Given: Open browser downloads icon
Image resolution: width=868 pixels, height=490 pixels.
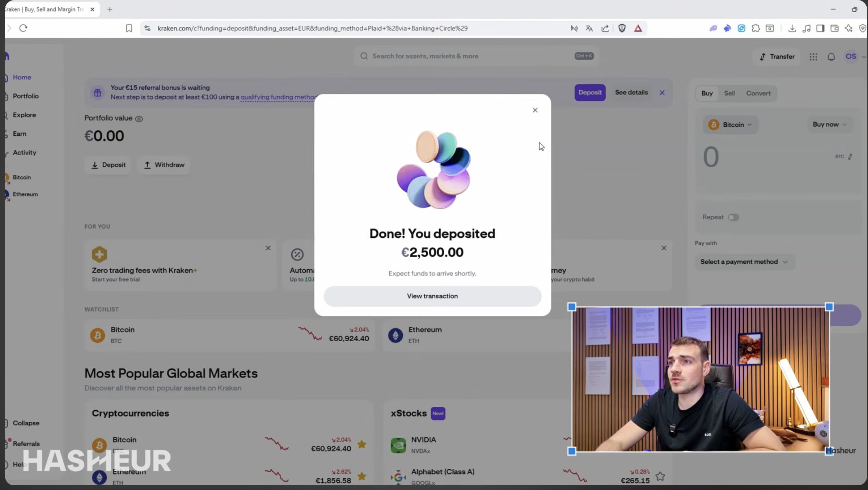Looking at the screenshot, I should coord(792,28).
